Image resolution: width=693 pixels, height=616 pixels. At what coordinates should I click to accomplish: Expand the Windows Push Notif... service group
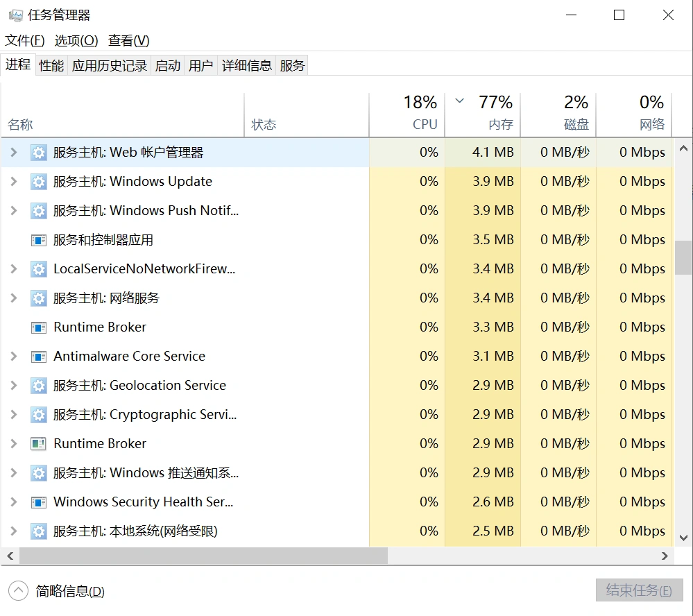point(13,211)
